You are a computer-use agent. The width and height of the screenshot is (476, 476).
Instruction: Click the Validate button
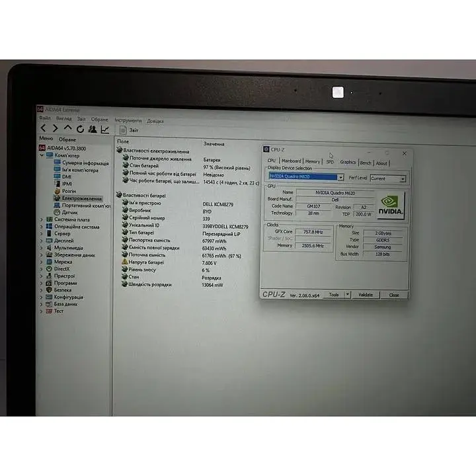(366, 295)
